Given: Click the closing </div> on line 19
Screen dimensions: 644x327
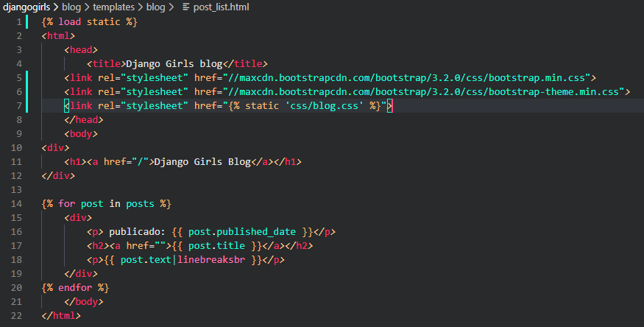Looking at the screenshot, I should [81, 273].
